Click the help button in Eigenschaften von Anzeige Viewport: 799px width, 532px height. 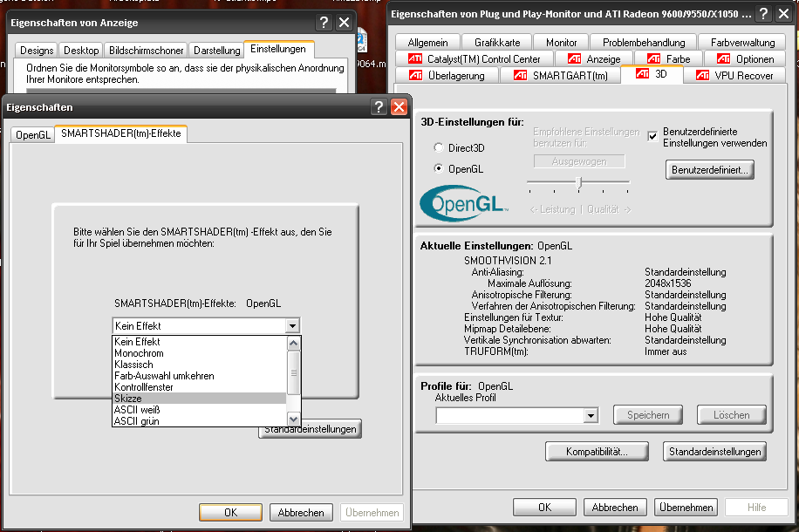(x=324, y=23)
